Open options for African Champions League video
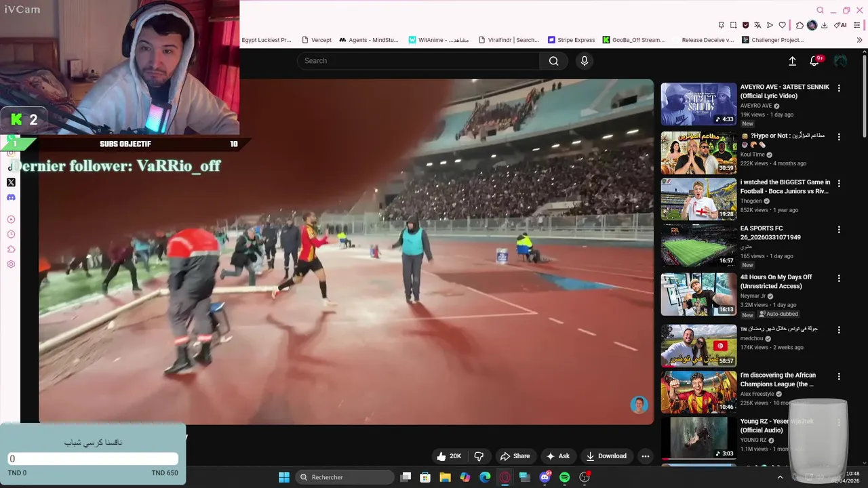The image size is (868, 488). 839,376
